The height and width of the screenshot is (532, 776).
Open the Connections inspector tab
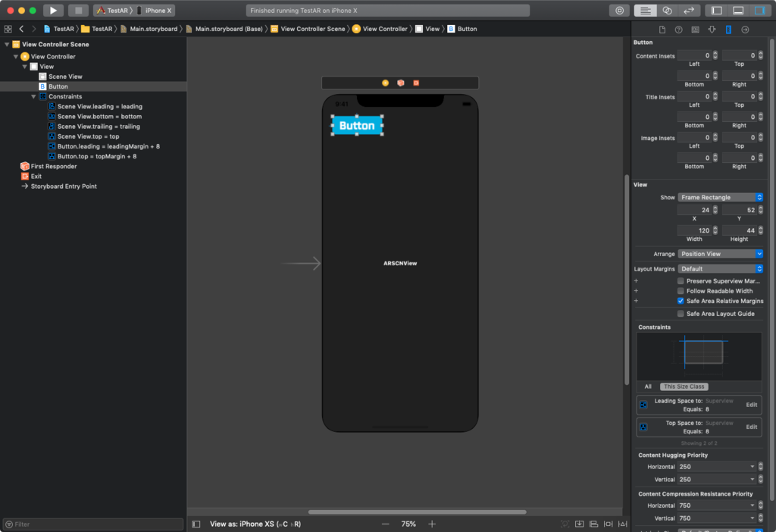click(x=745, y=30)
